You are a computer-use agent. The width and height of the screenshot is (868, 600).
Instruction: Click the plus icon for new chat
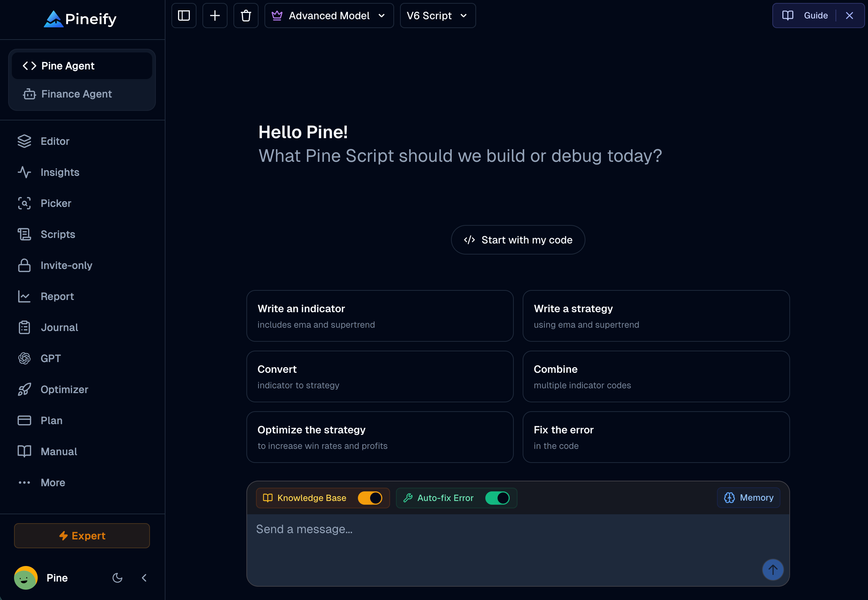215,16
